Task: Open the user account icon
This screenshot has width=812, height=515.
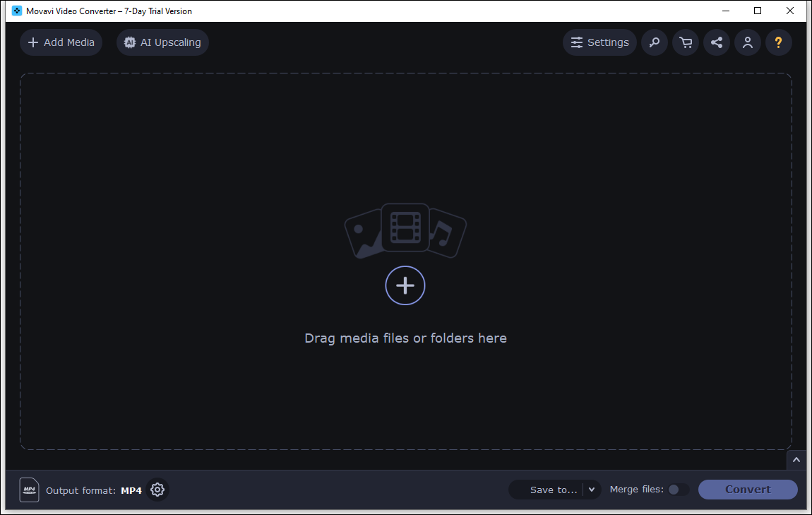Action: (x=748, y=42)
